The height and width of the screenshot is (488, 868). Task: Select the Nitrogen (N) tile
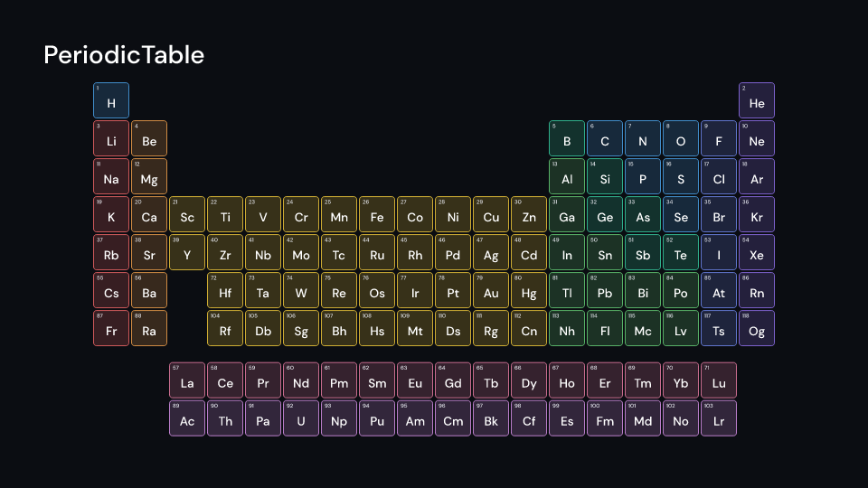click(x=643, y=138)
